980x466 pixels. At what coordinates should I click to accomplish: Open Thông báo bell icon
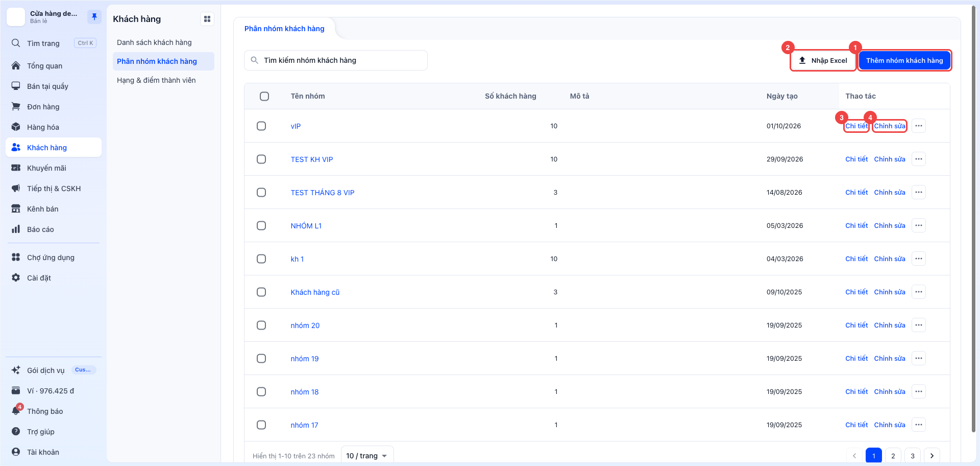16,411
